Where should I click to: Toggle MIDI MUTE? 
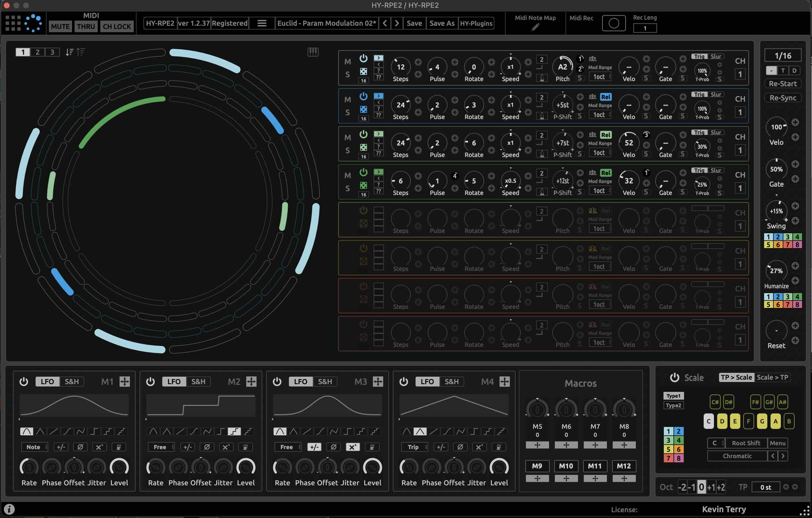pos(60,27)
